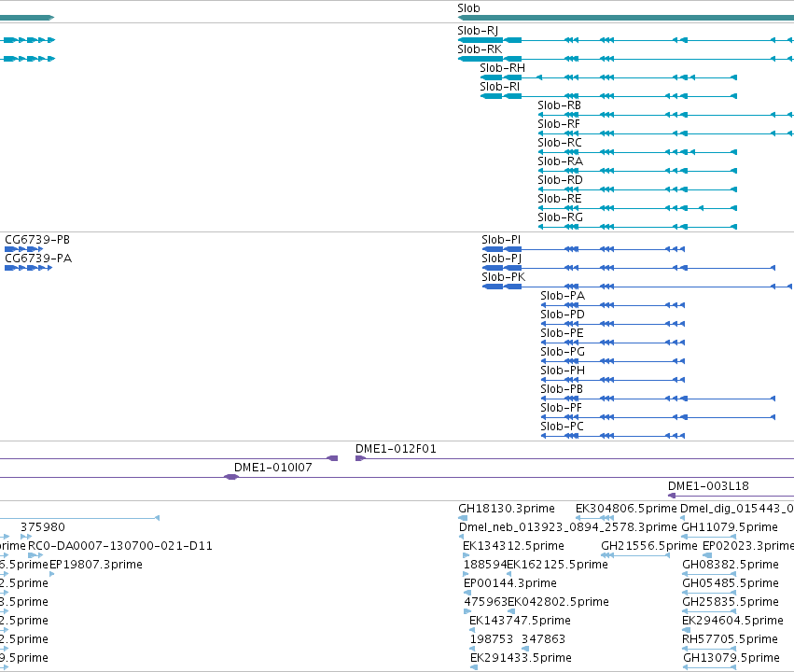The height and width of the screenshot is (672, 794).
Task: Select the CG6739-PA protein feature
Action: (x=28, y=268)
